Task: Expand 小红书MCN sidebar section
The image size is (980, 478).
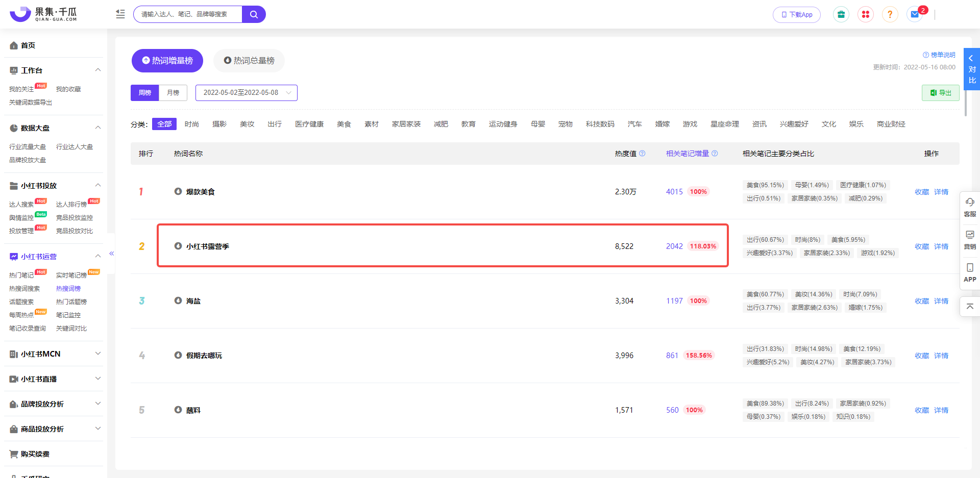Action: point(54,354)
